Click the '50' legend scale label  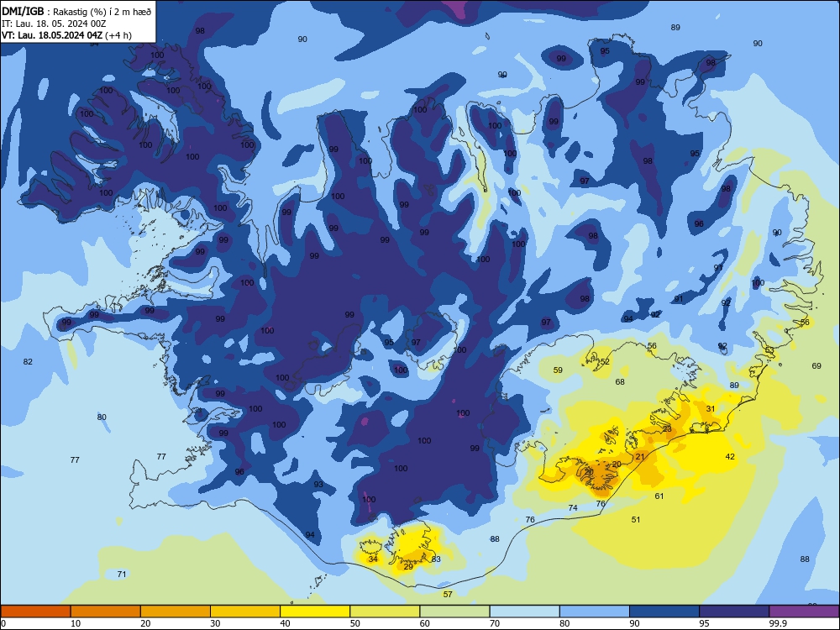355,623
